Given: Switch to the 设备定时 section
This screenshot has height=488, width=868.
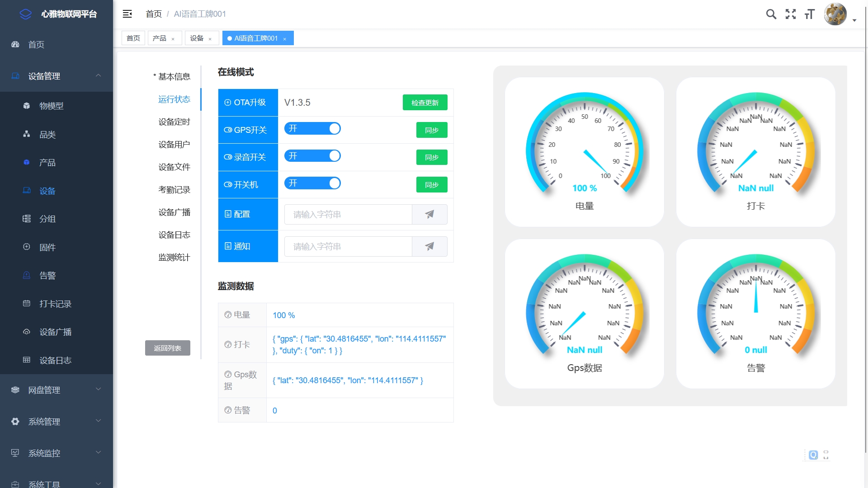Looking at the screenshot, I should click(x=174, y=122).
